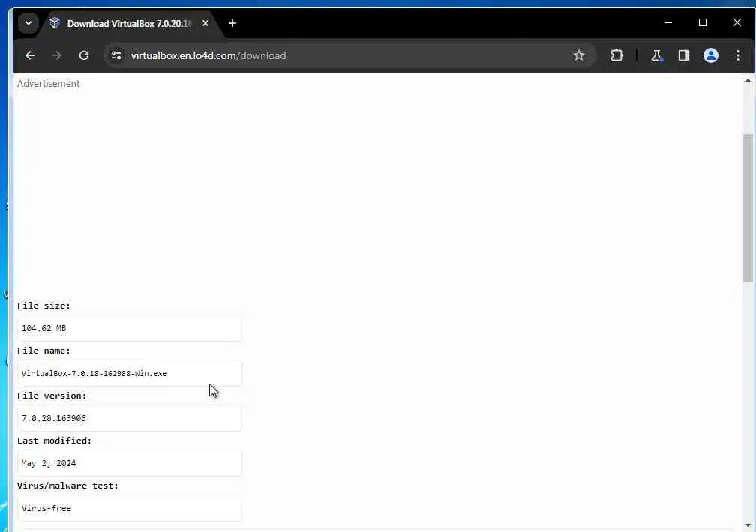Click the page scroll up arrow

pos(748,80)
